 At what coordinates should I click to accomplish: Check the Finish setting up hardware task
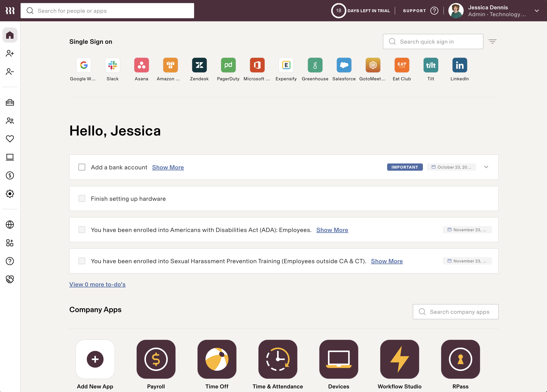point(82,198)
